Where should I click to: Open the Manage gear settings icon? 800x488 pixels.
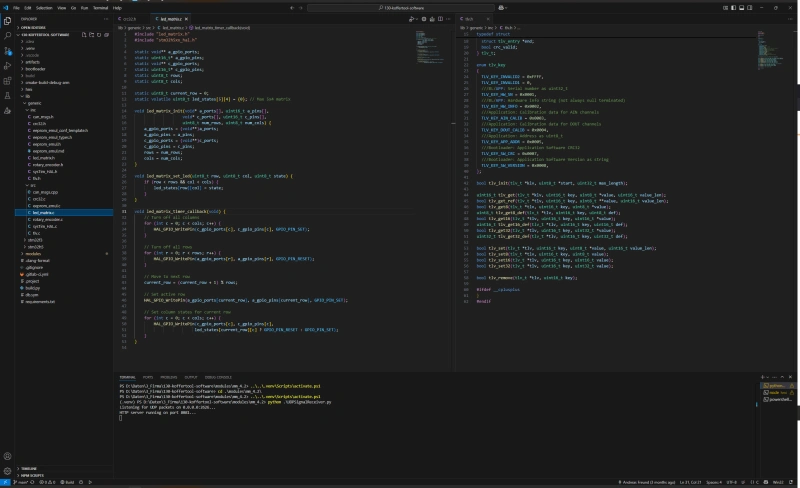coord(8,469)
